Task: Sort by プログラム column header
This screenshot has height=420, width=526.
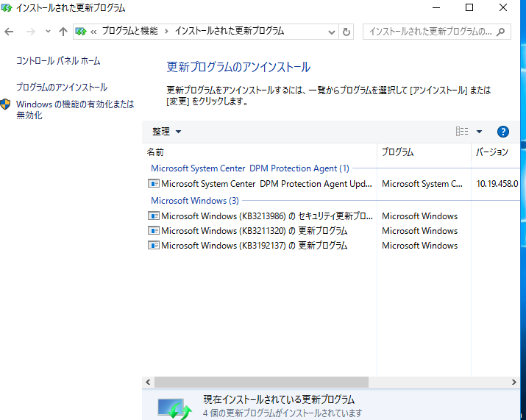Action: pos(424,152)
